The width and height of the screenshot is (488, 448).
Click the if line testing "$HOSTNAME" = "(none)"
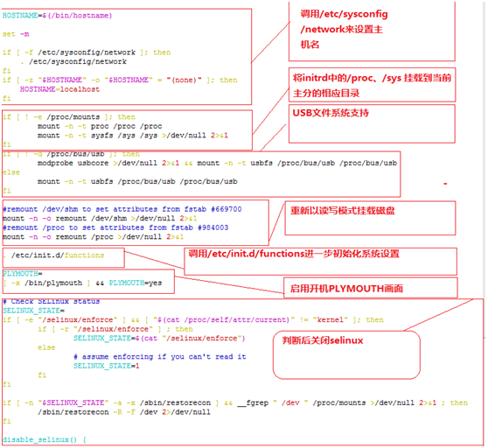[x=120, y=80]
